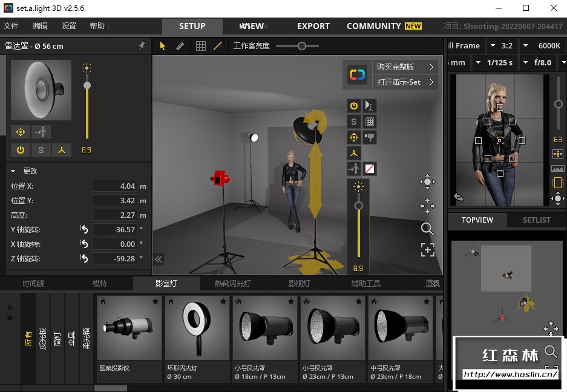Toggle power icon in viewport overlay
The width and height of the screenshot is (567, 392).
tap(354, 106)
